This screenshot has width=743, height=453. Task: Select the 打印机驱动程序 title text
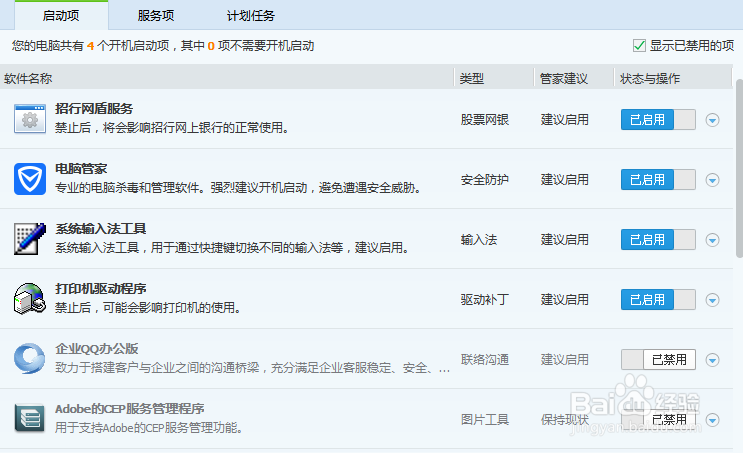pyautogui.click(x=100, y=289)
